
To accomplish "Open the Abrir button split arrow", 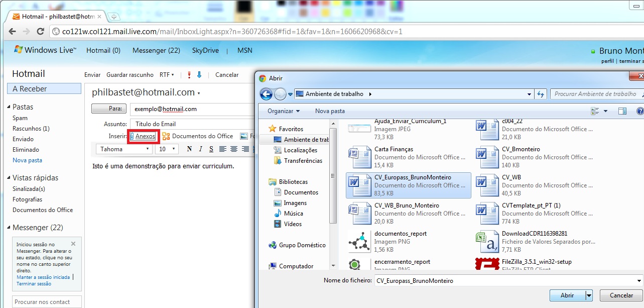I will (589, 295).
